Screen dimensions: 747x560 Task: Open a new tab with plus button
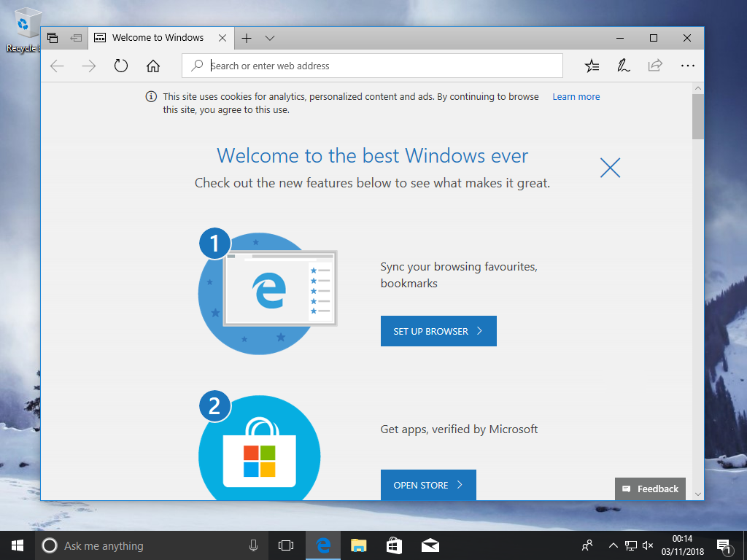pyautogui.click(x=247, y=38)
